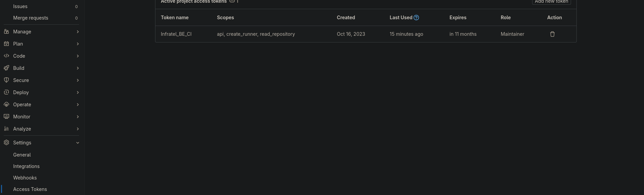Expand the Analyze section chevron
Screen dimensions: 644x195
(x=78, y=129)
